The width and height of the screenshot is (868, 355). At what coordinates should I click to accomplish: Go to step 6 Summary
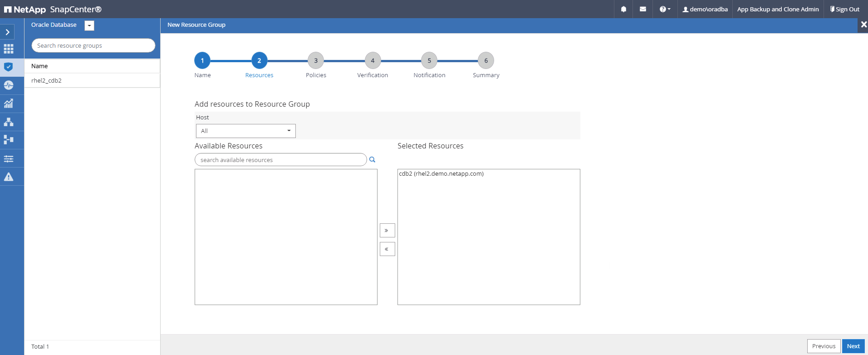pyautogui.click(x=486, y=60)
